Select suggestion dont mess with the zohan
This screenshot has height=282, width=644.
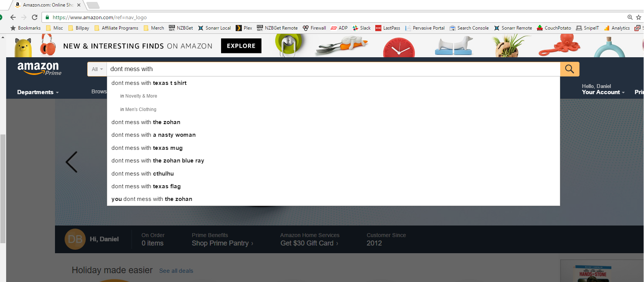333,122
